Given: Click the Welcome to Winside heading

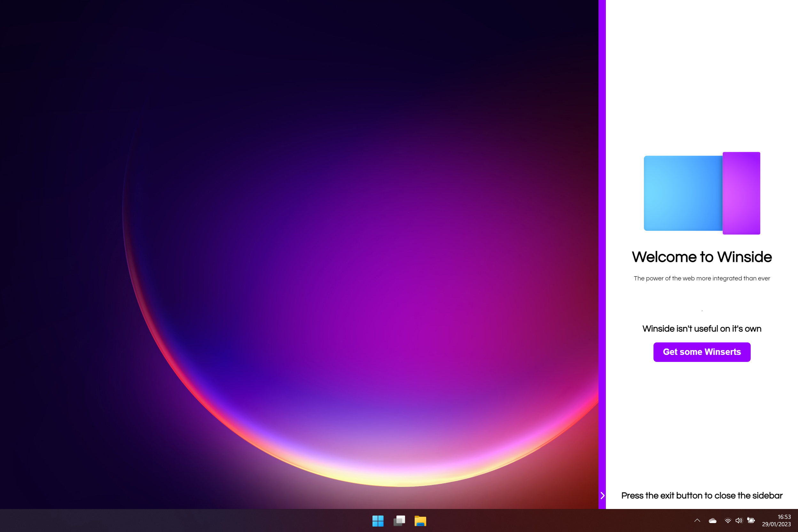Looking at the screenshot, I should click(x=702, y=257).
